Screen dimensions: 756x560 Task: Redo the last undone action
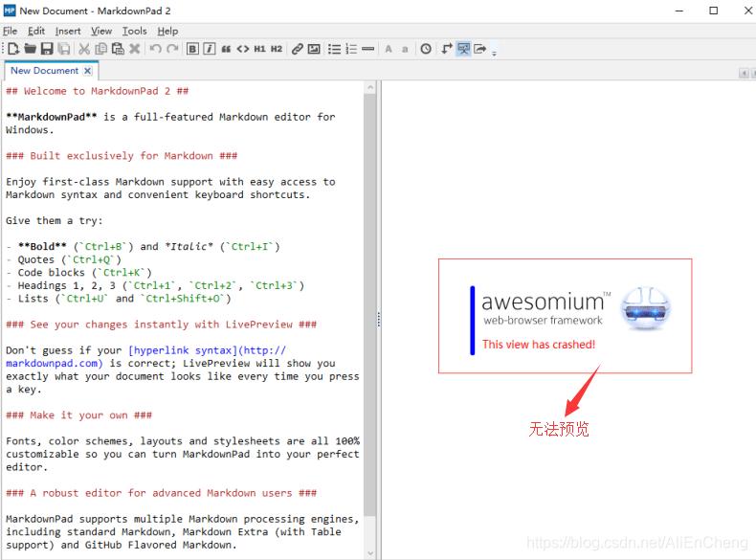click(172, 49)
